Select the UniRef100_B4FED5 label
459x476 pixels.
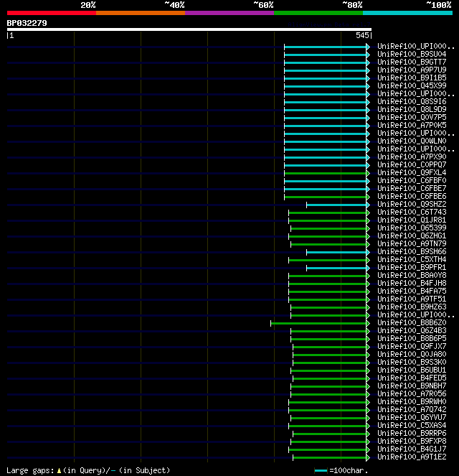point(412,378)
